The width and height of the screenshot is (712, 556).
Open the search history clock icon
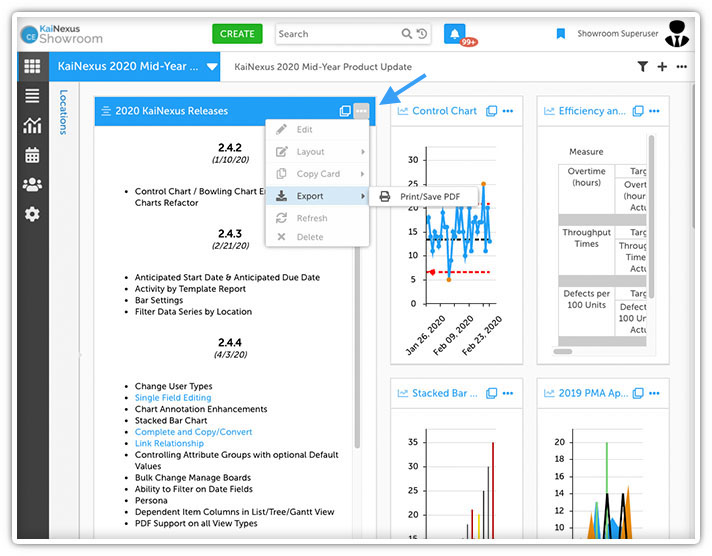(422, 34)
